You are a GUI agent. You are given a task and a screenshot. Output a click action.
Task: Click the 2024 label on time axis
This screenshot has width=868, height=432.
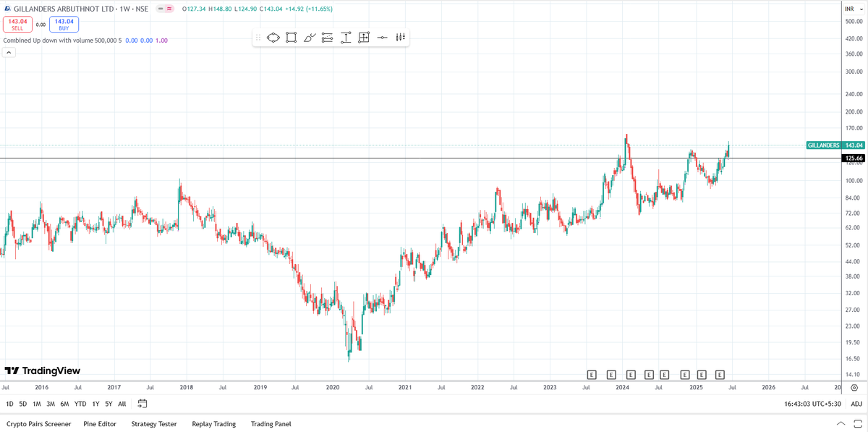tap(623, 388)
